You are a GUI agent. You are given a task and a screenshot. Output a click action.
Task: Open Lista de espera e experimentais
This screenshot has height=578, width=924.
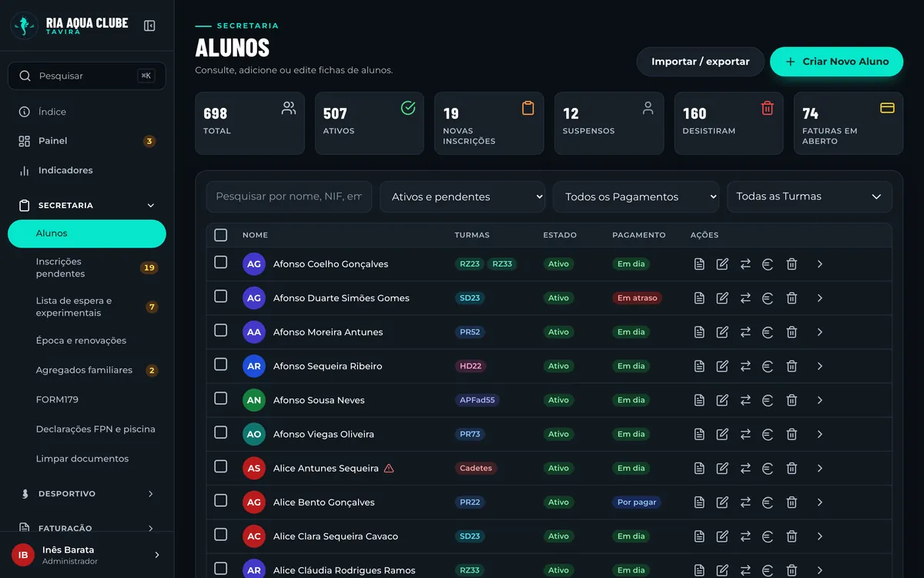click(86, 307)
